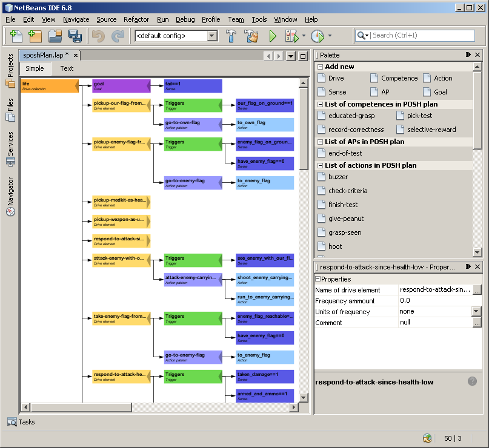Click the New File toolbar icon
Viewport: 489px width, 448px height.
16,36
